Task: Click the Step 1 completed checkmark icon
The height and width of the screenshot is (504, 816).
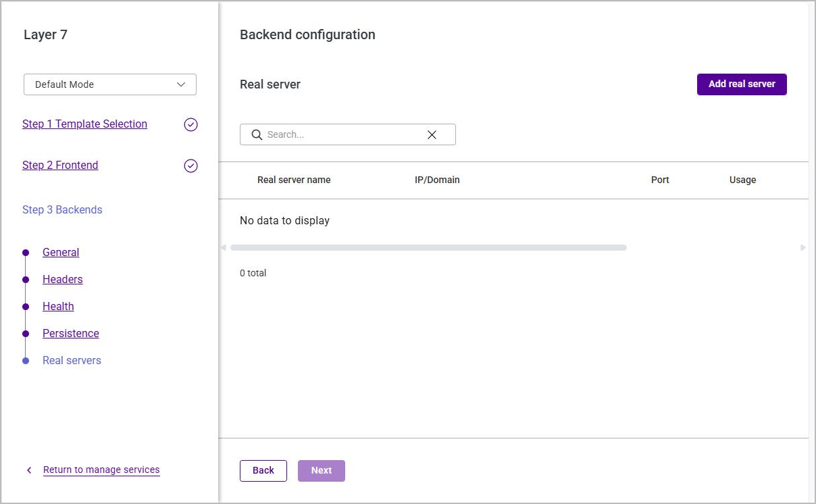Action: pyautogui.click(x=191, y=124)
